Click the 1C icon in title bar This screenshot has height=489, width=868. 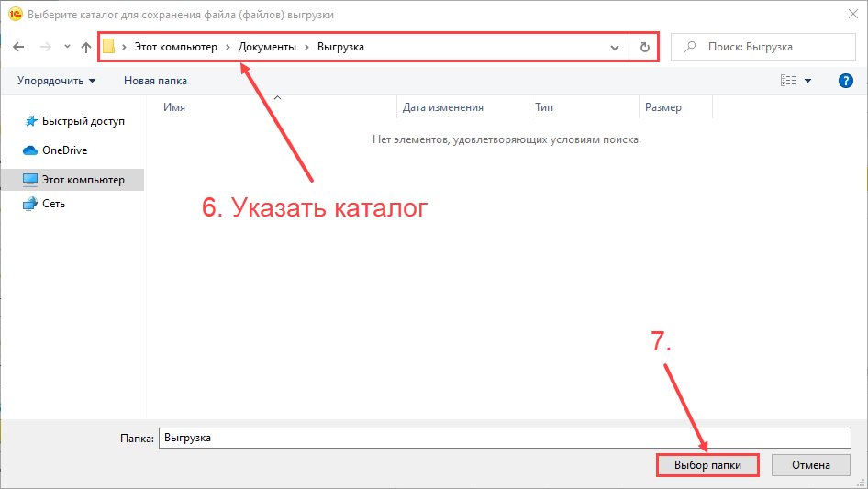click(x=15, y=14)
